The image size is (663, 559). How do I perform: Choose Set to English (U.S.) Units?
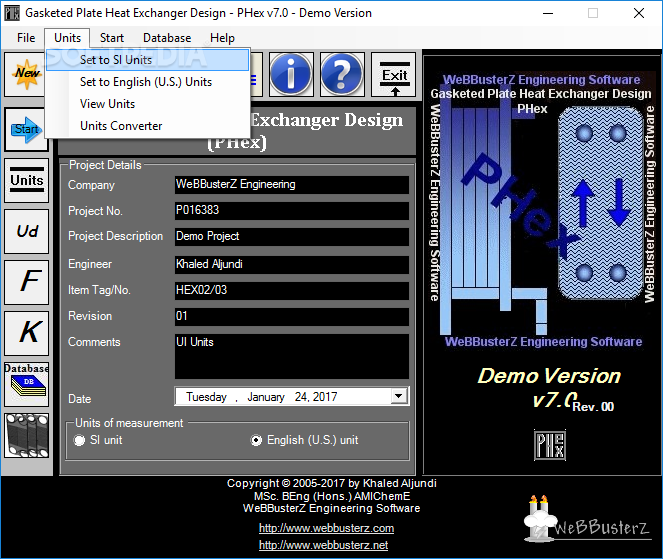click(x=148, y=82)
